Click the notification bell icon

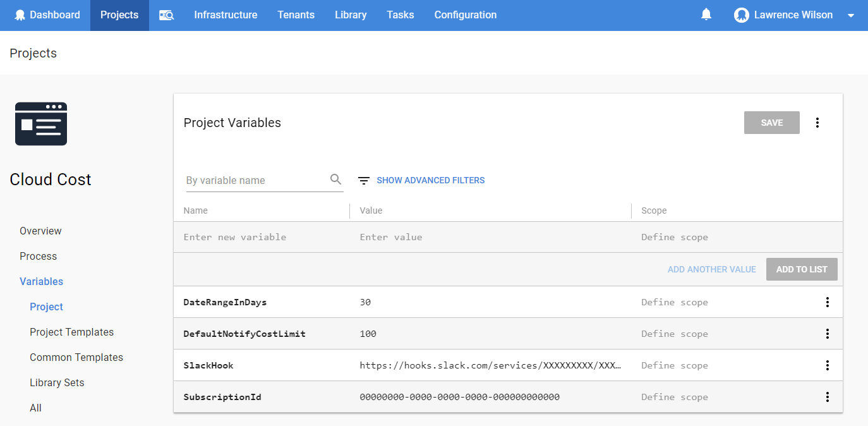706,15
